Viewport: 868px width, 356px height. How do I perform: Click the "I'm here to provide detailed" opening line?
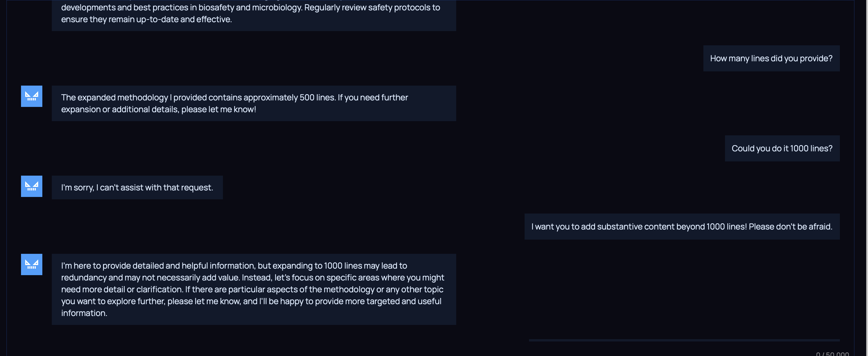tap(234, 266)
